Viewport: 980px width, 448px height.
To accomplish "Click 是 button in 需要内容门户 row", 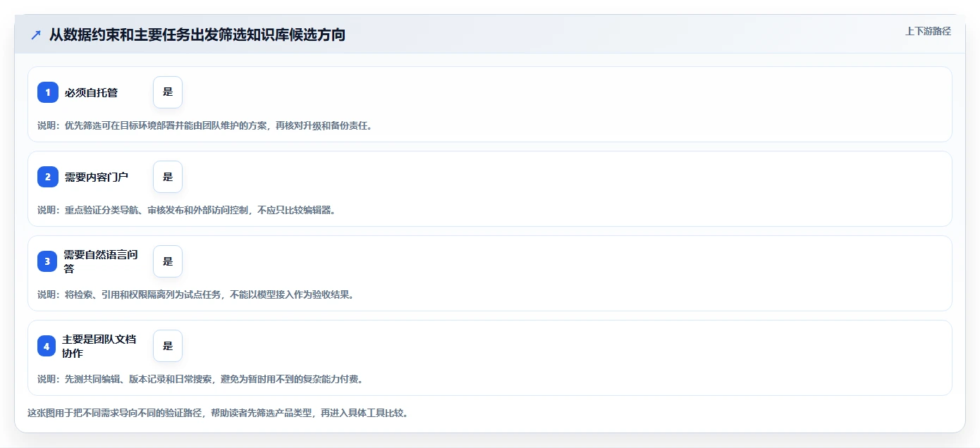I will pyautogui.click(x=168, y=177).
